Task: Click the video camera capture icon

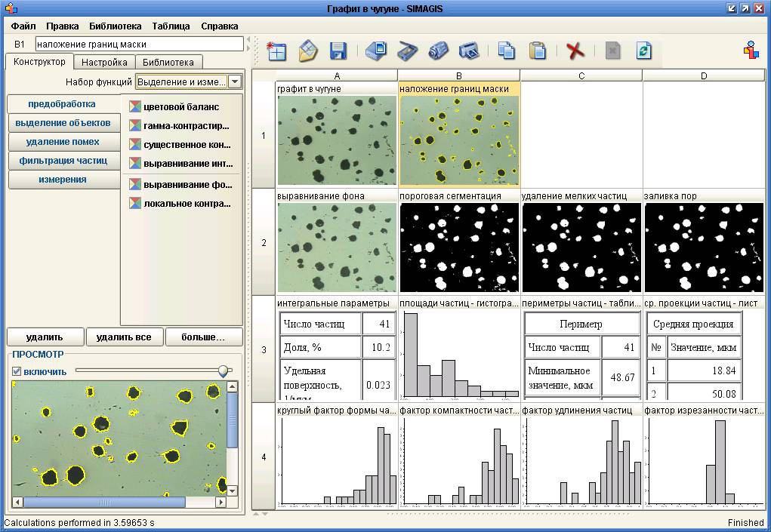Action: (x=438, y=51)
